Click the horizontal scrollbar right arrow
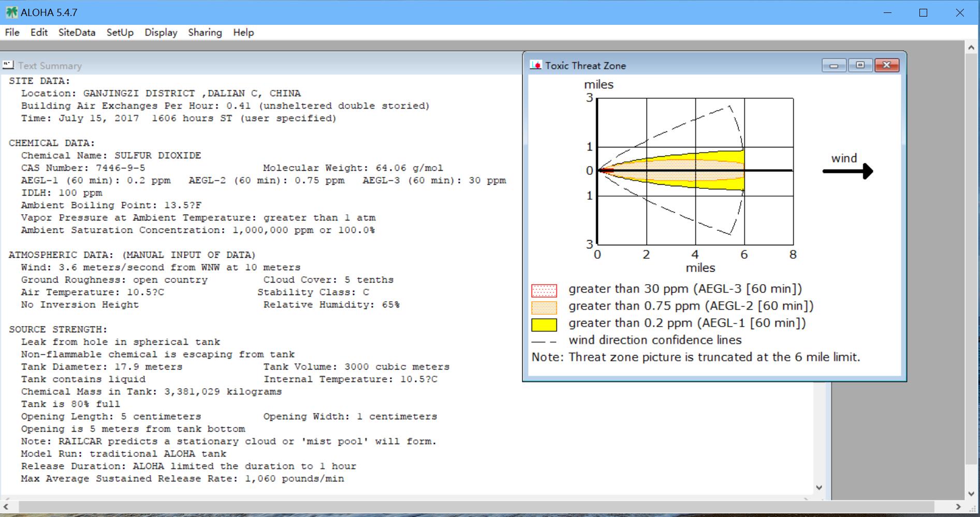This screenshot has height=517, width=980. pyautogui.click(x=958, y=507)
